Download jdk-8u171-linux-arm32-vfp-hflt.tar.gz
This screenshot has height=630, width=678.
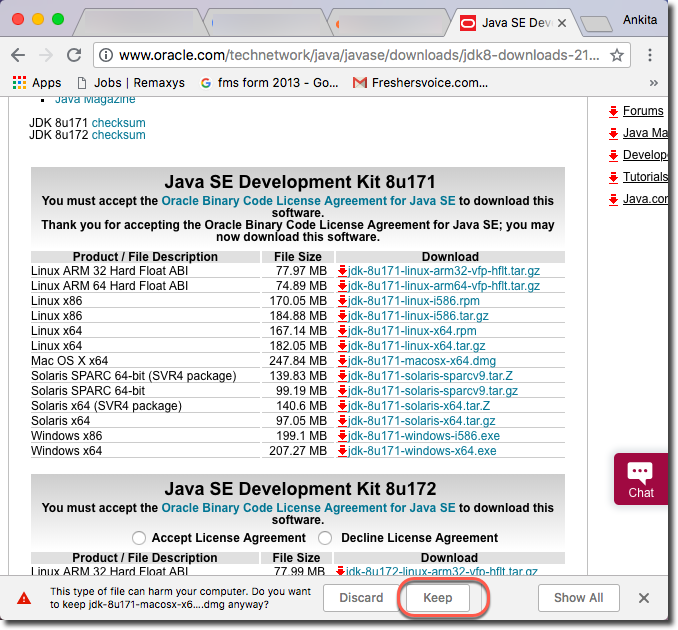pyautogui.click(x=444, y=271)
